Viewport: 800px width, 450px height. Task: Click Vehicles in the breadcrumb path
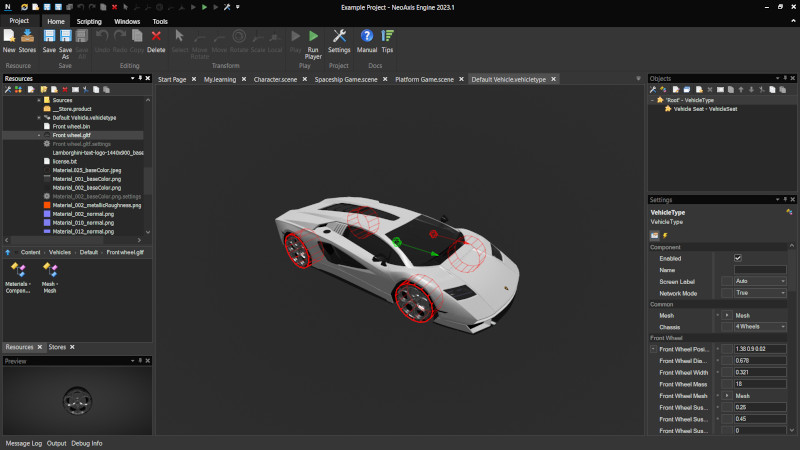click(60, 253)
